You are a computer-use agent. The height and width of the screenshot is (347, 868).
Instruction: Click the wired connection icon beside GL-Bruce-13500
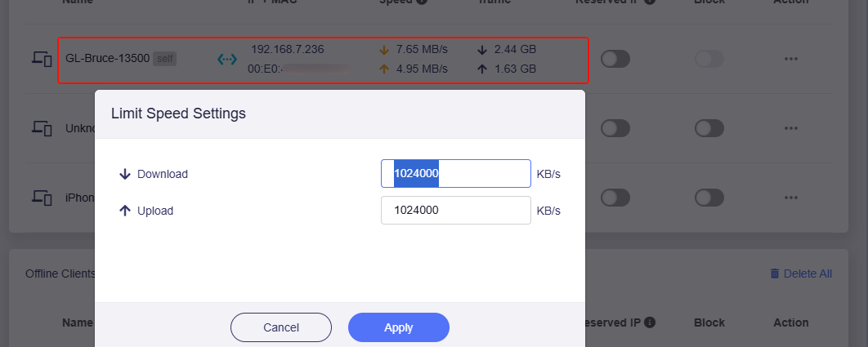[226, 59]
